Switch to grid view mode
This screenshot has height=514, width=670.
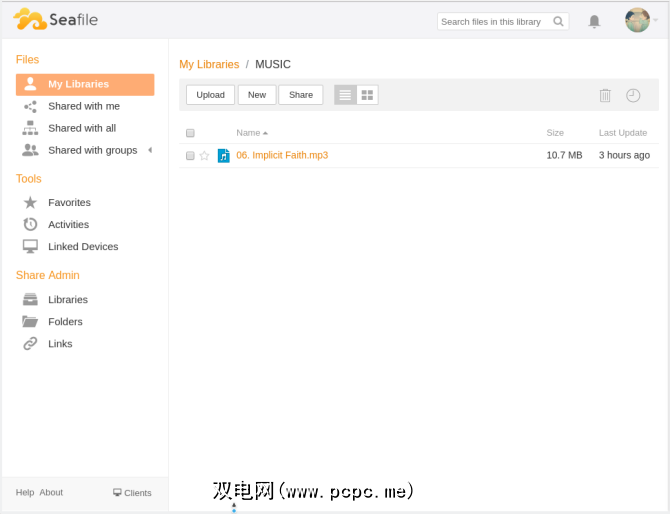[x=367, y=95]
